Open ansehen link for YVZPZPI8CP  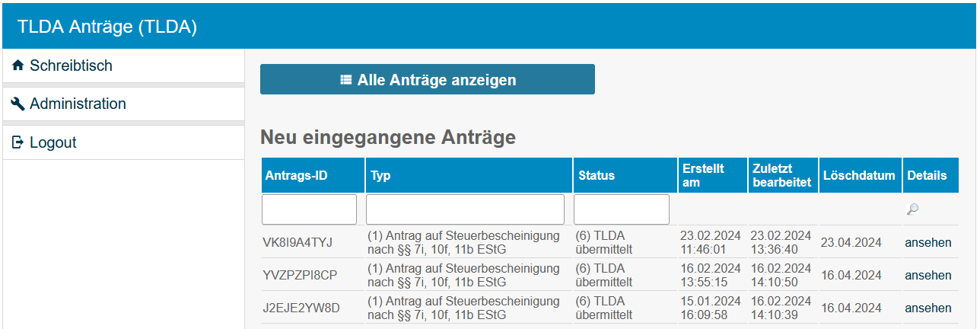[x=928, y=276]
